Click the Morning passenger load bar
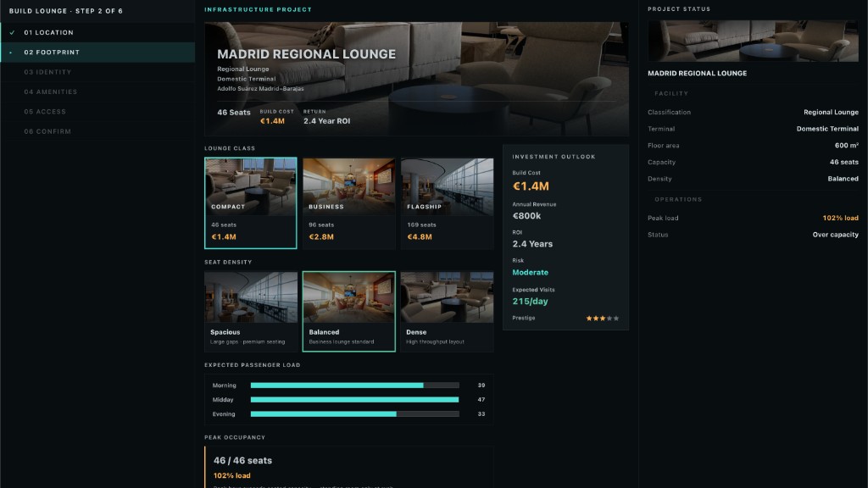This screenshot has width=868, height=488. click(x=355, y=385)
